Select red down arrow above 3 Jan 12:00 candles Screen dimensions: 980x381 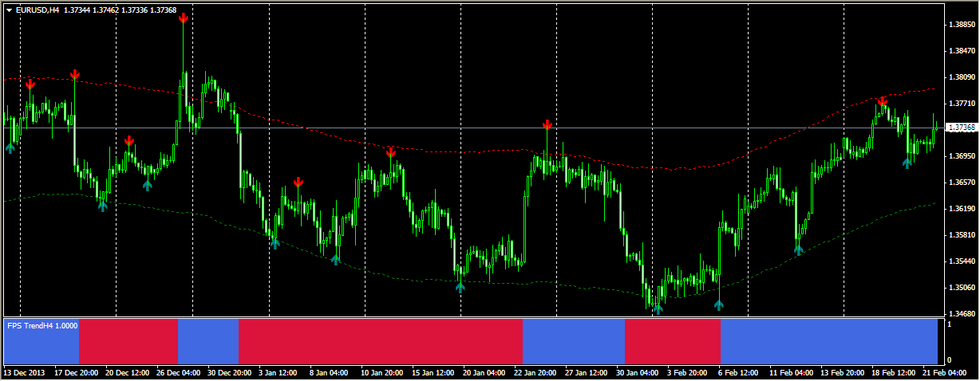coord(298,183)
